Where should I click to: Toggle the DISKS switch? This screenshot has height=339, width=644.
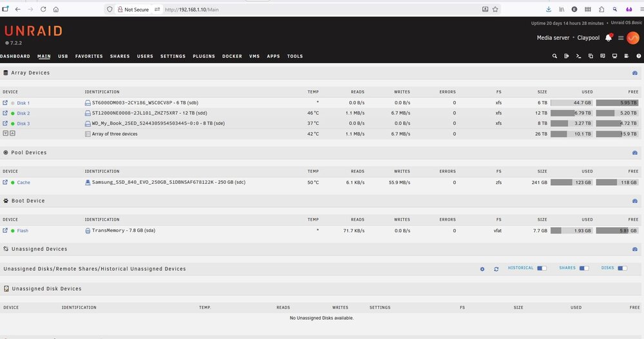coord(622,268)
